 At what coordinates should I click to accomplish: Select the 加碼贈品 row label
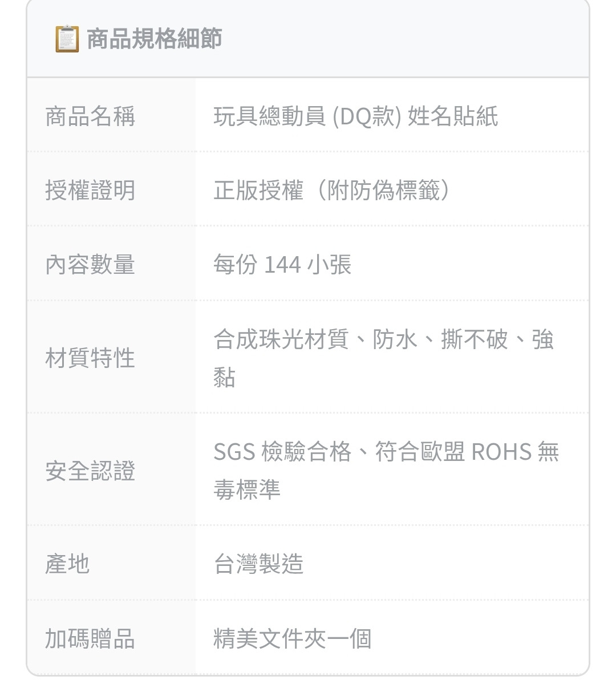coord(90,638)
